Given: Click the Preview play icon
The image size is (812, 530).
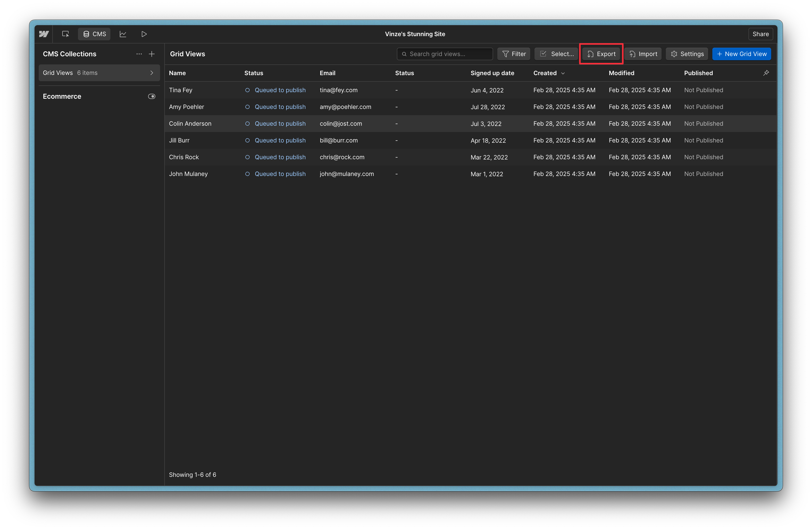Looking at the screenshot, I should click(x=144, y=34).
